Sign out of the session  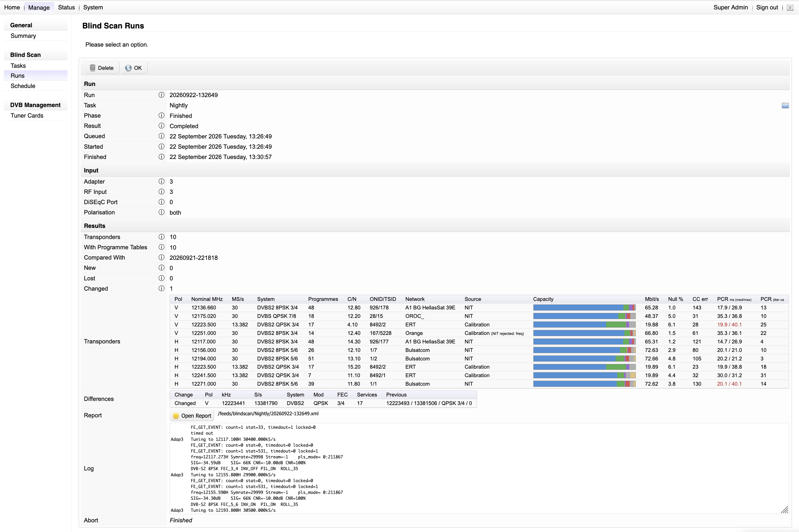point(767,7)
